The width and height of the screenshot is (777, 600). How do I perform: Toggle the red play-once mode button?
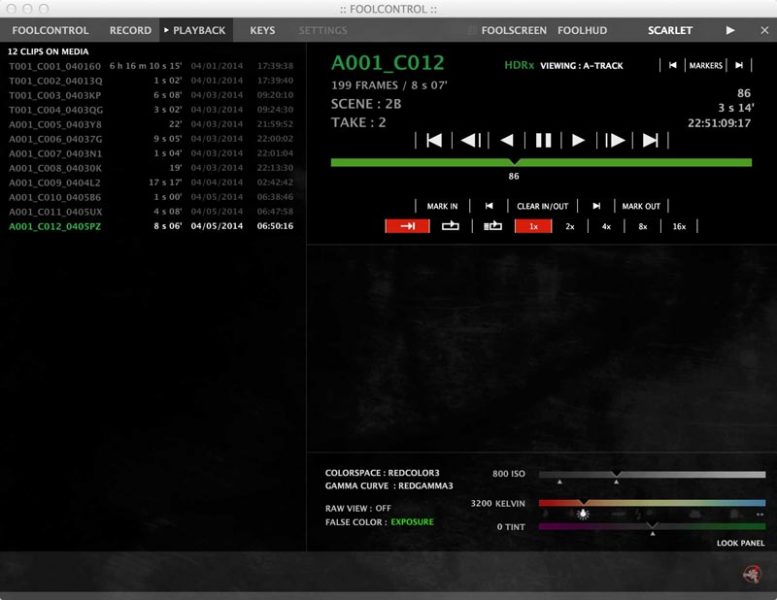[x=407, y=226]
